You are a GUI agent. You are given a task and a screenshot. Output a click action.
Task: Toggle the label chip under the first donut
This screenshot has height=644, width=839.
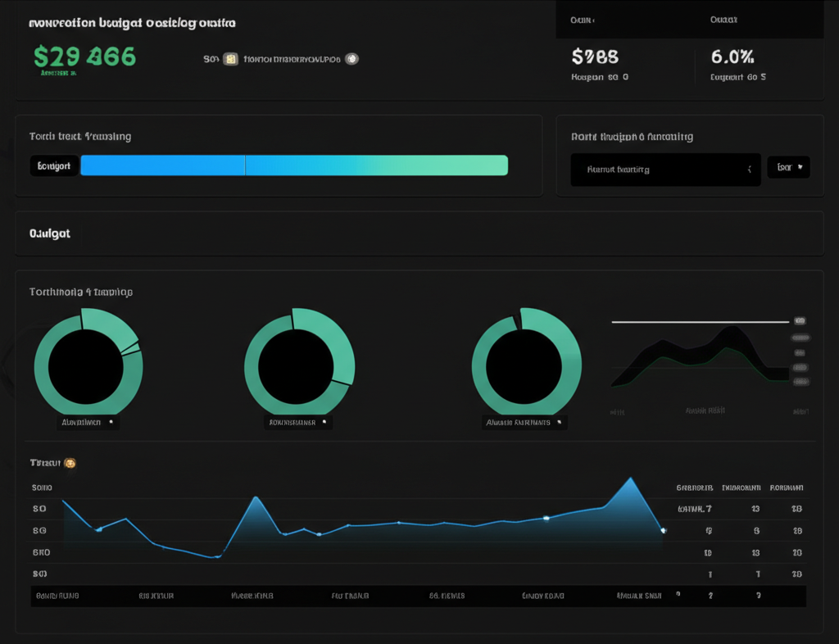point(88,421)
